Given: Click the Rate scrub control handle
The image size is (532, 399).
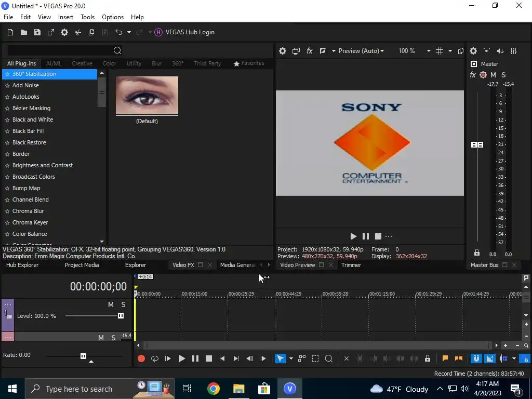Looking at the screenshot, I should point(83,356).
